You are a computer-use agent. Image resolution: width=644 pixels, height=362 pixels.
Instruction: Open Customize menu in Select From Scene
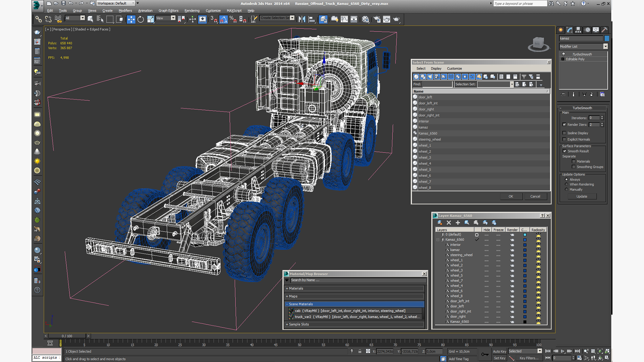[454, 69]
